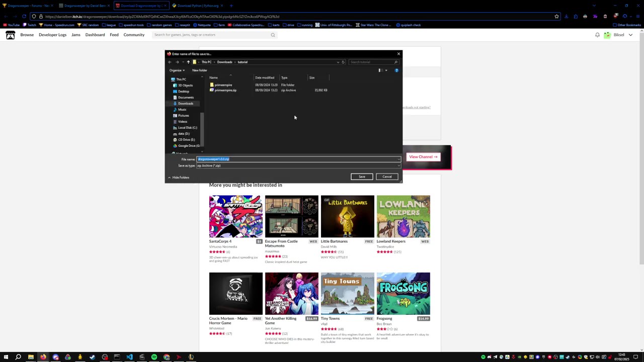Open the Community page
The height and width of the screenshot is (362, 644).
[x=134, y=35]
